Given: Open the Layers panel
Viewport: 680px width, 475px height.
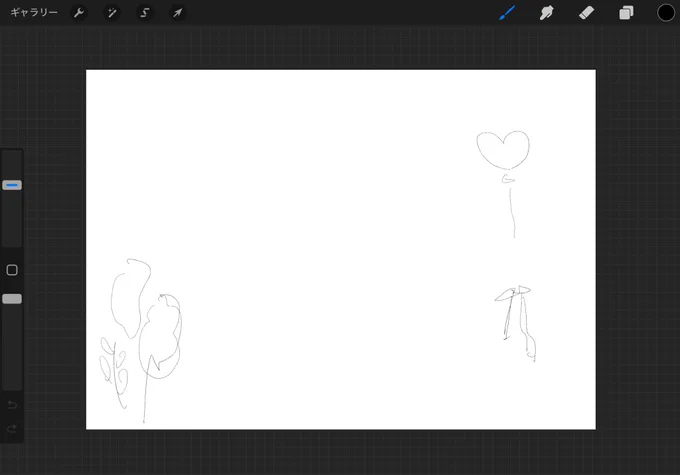Looking at the screenshot, I should click(626, 13).
